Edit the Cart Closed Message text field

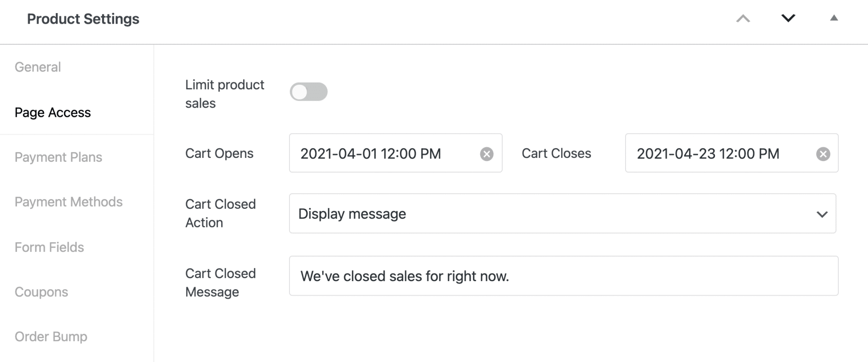(x=563, y=276)
